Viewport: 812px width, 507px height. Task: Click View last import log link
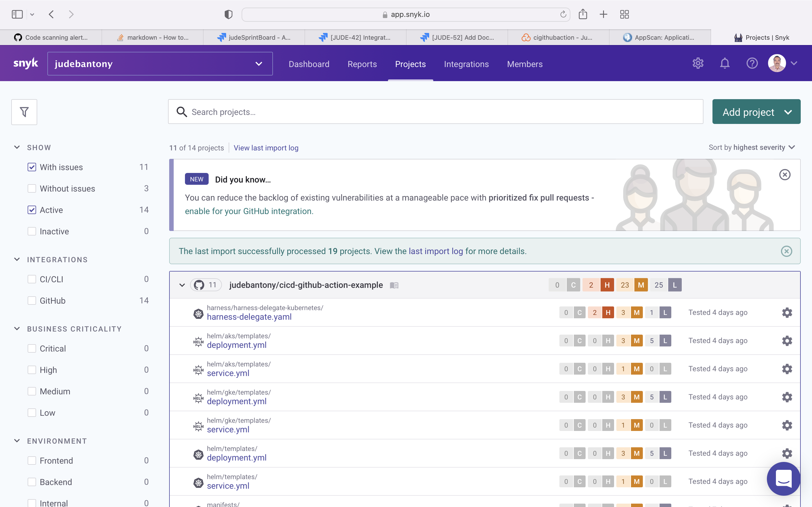266,148
